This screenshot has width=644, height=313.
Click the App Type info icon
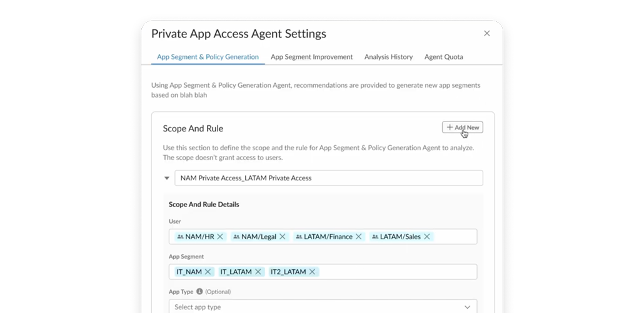[x=199, y=292]
